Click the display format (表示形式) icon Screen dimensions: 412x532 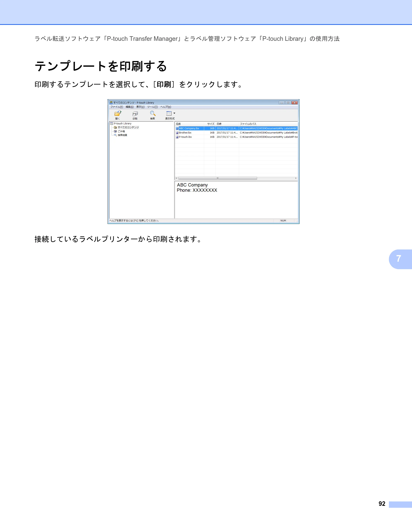pos(169,113)
